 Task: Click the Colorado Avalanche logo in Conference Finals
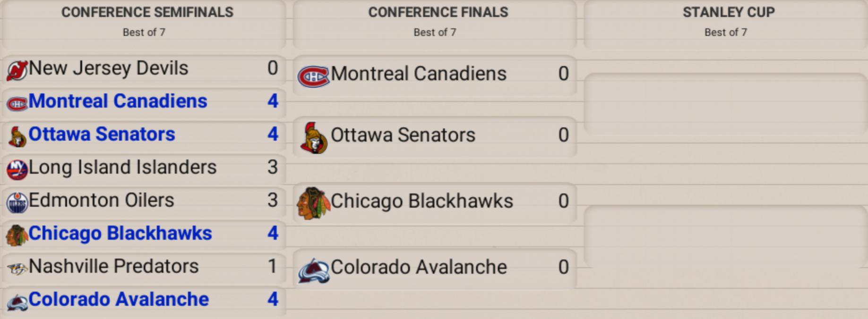[313, 270]
